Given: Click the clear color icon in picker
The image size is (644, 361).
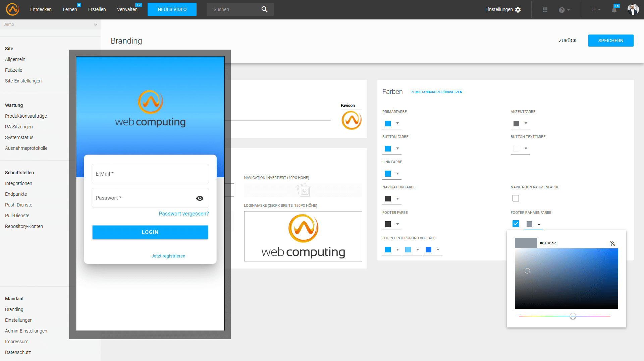Looking at the screenshot, I should 612,244.
